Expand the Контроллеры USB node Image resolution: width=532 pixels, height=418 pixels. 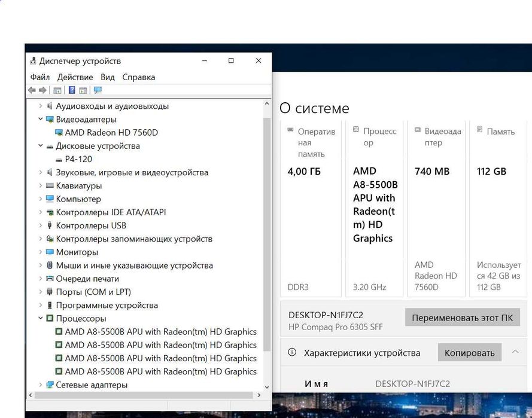(x=40, y=225)
